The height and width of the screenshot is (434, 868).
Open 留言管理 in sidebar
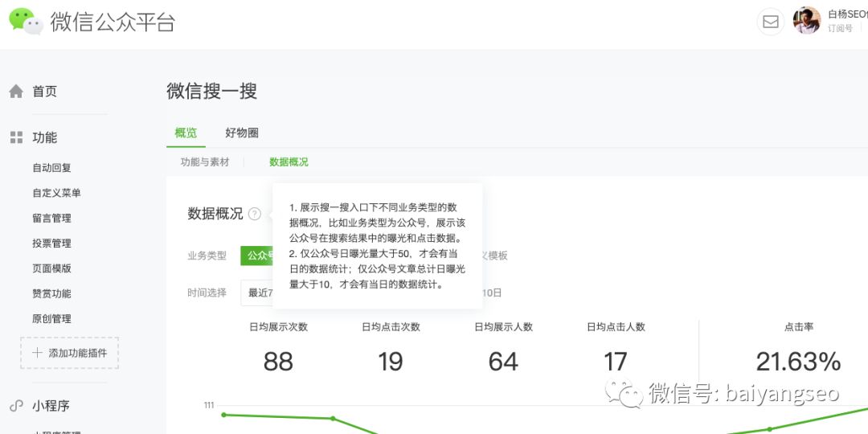pyautogui.click(x=51, y=218)
